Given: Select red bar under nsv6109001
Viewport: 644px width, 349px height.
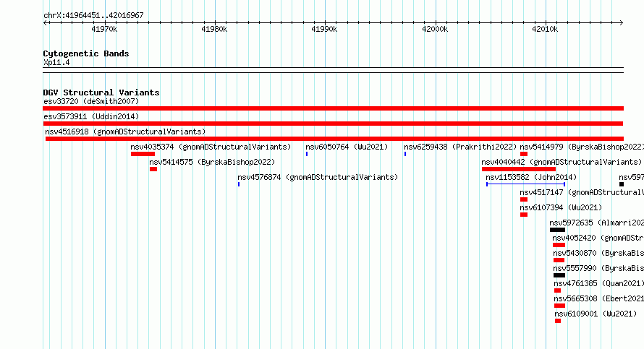Looking at the screenshot, I should tap(558, 321).
